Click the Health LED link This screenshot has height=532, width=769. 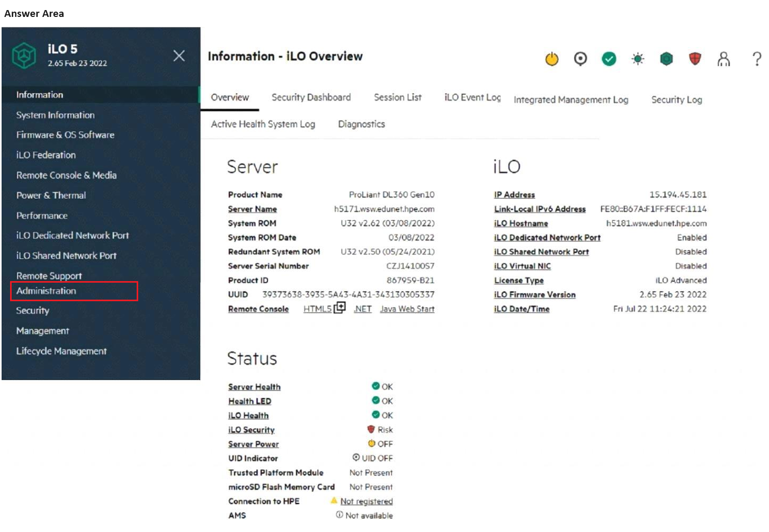(x=250, y=401)
